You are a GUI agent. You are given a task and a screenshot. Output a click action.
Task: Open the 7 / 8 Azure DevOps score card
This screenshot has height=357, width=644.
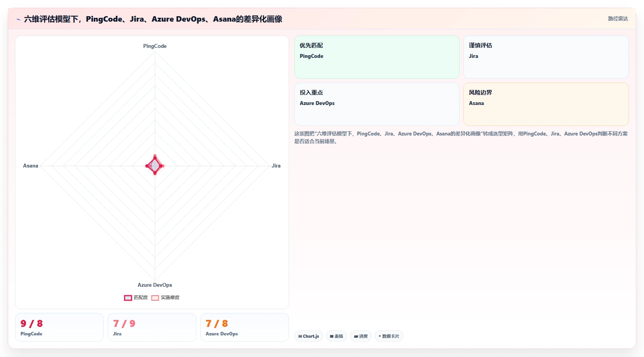pyautogui.click(x=245, y=327)
